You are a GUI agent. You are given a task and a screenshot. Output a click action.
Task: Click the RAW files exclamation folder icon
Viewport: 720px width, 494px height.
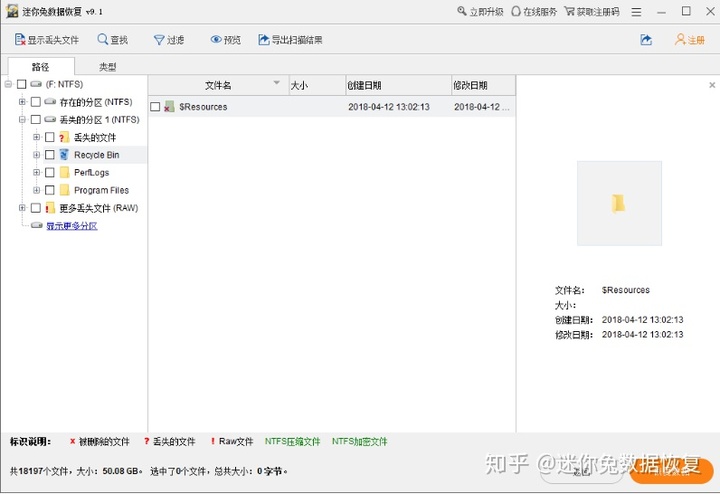(x=50, y=208)
